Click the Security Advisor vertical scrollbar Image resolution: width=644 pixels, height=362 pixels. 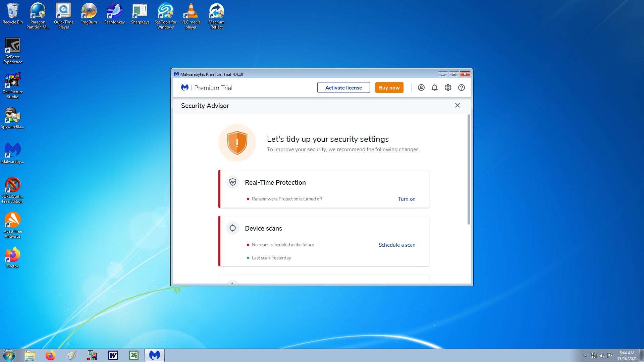pos(469,169)
